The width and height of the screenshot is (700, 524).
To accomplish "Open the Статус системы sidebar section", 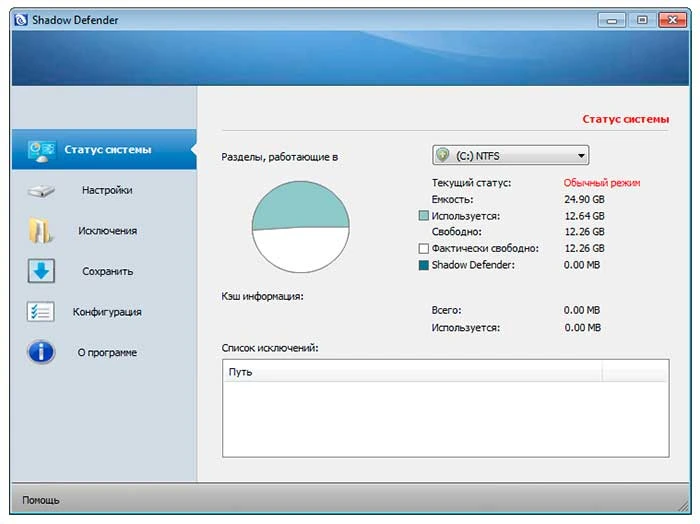I will 104,150.
